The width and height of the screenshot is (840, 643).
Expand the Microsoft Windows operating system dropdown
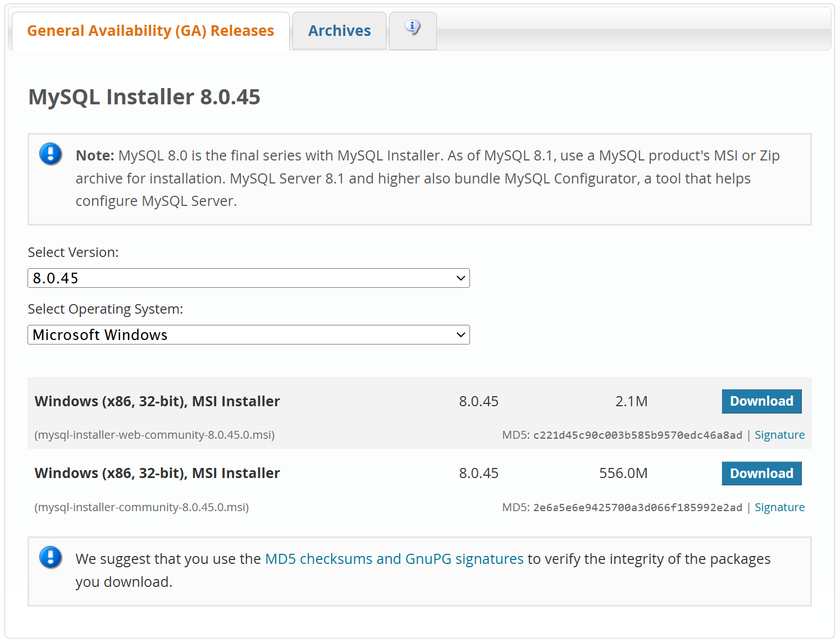[x=248, y=335]
